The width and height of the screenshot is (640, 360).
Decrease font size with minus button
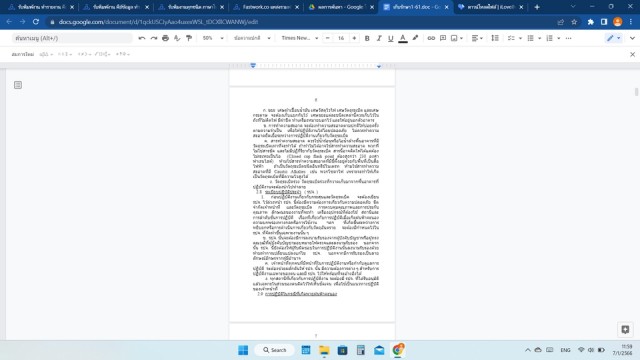[327, 38]
